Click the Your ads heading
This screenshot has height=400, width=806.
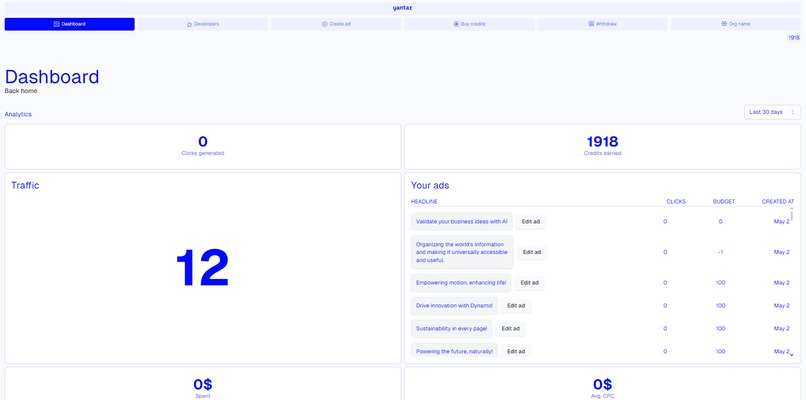coord(430,186)
